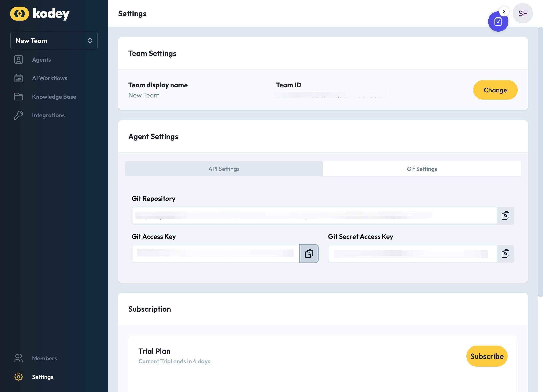Viewport: 543px width, 392px height.
Task: Open the tasks checklist floating button
Action: point(498,22)
